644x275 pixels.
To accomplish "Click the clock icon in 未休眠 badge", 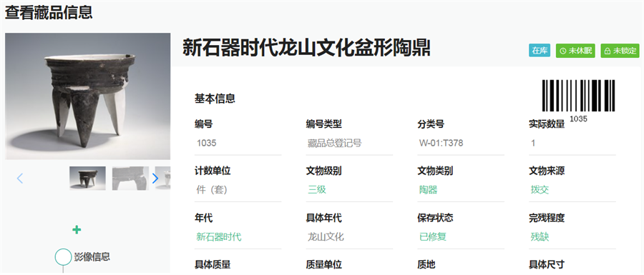I will click(563, 51).
